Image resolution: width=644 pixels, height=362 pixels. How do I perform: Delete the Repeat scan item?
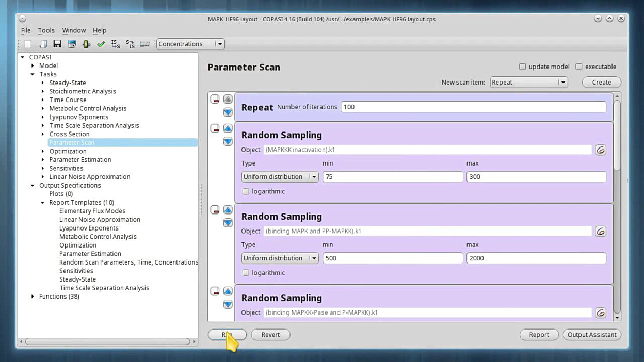coord(215,99)
